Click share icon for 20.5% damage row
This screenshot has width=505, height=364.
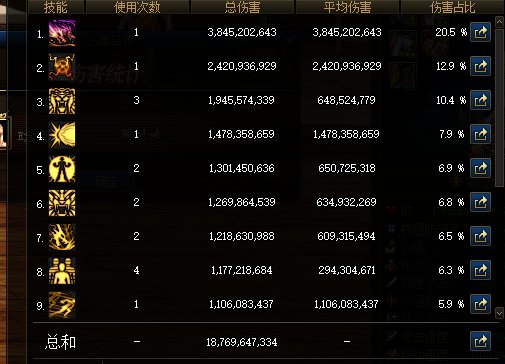[480, 32]
